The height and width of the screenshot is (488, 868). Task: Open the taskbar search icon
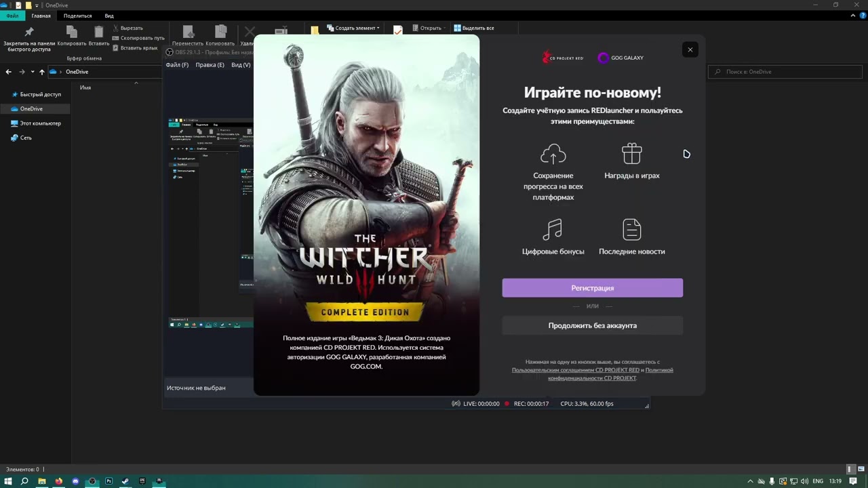(x=24, y=481)
